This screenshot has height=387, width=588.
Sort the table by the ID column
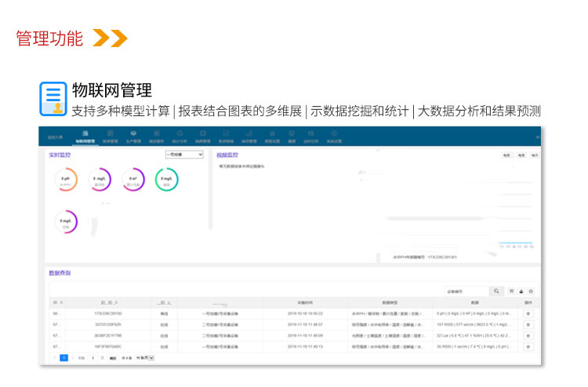[57, 302]
